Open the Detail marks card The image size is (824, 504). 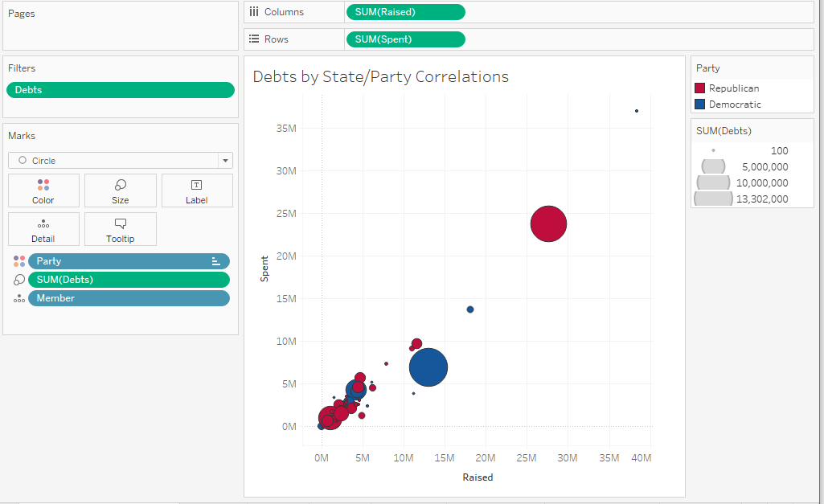pyautogui.click(x=43, y=229)
